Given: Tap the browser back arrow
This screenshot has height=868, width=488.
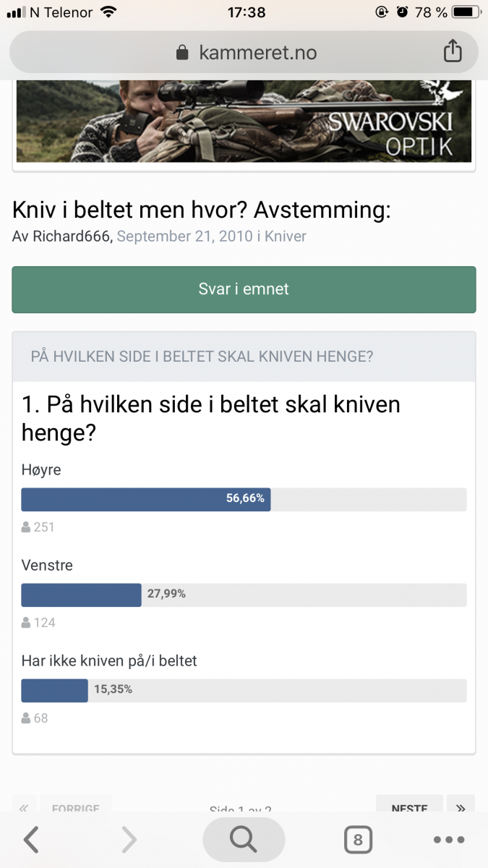Looking at the screenshot, I should [x=30, y=840].
